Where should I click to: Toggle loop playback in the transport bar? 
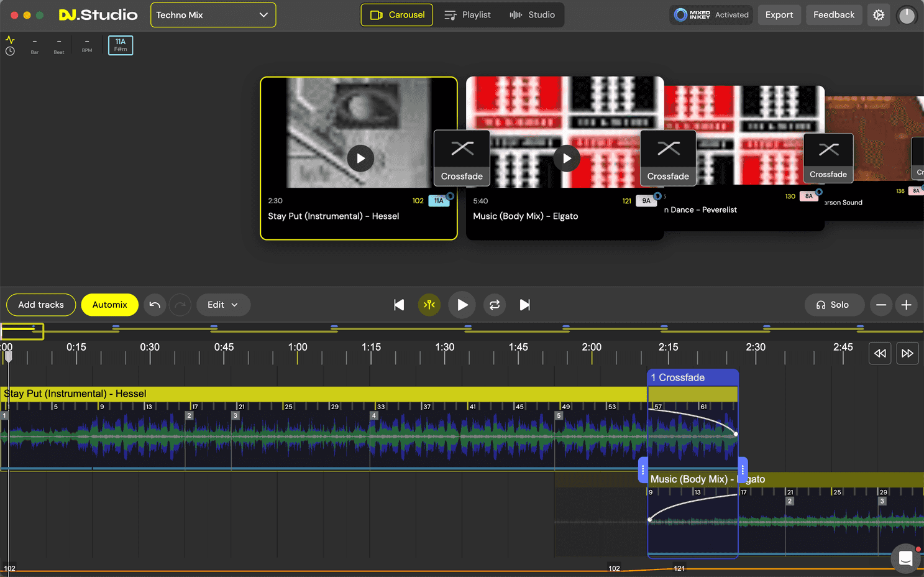(494, 305)
